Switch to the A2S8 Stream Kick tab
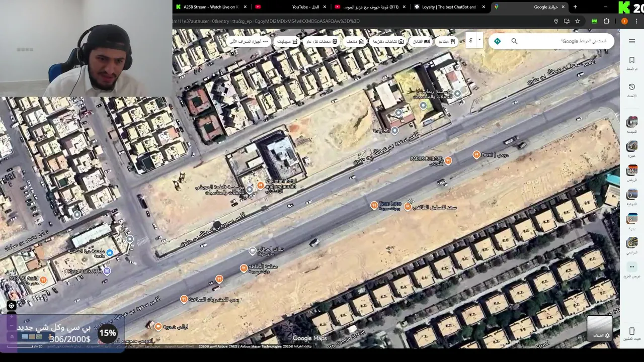The height and width of the screenshot is (362, 644). point(211,7)
